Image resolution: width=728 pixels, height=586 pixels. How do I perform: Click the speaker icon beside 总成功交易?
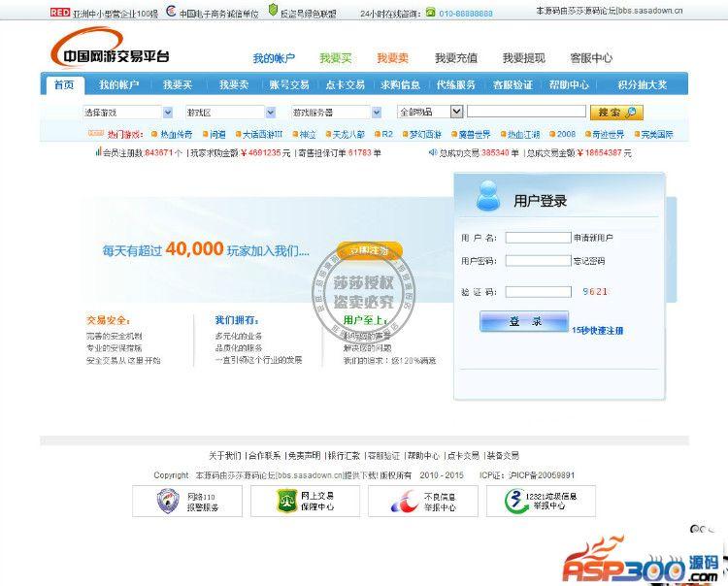(x=433, y=152)
